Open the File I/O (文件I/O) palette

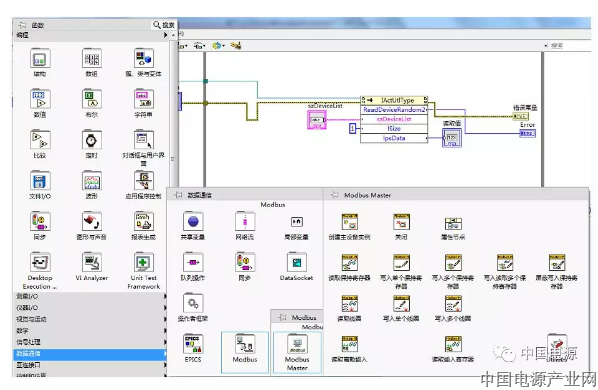click(40, 181)
